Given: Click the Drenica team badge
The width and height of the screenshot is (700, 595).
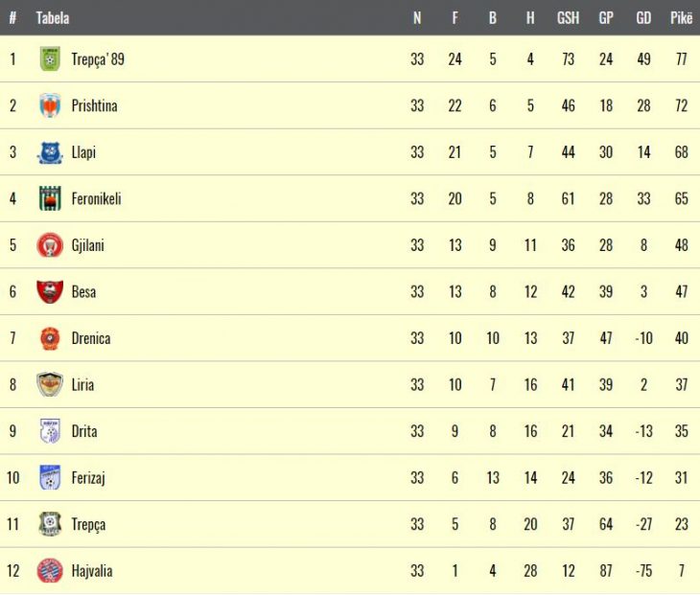Looking at the screenshot, I should point(50,338).
